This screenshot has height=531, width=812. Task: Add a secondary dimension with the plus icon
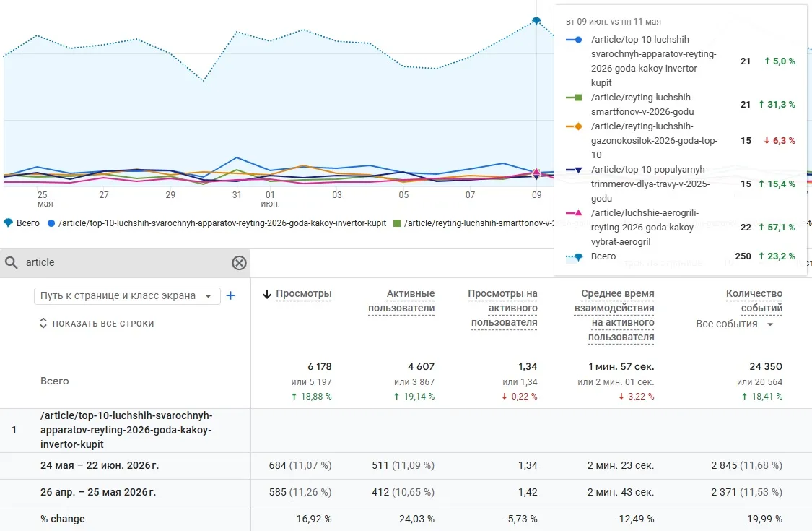coord(230,295)
